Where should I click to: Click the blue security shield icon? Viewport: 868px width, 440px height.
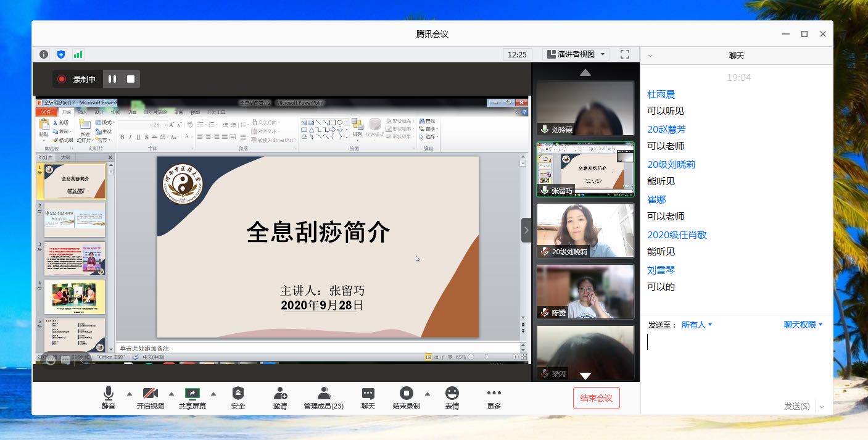(61, 54)
